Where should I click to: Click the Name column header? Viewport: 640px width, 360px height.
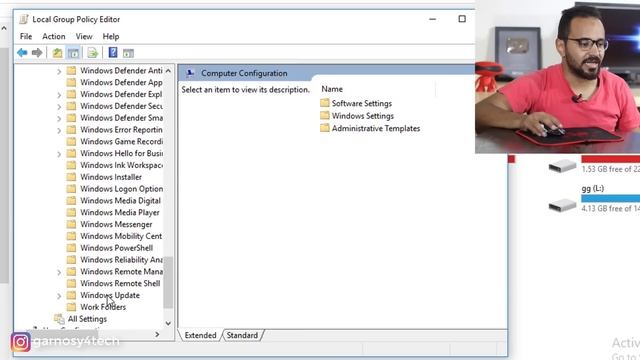coord(332,89)
